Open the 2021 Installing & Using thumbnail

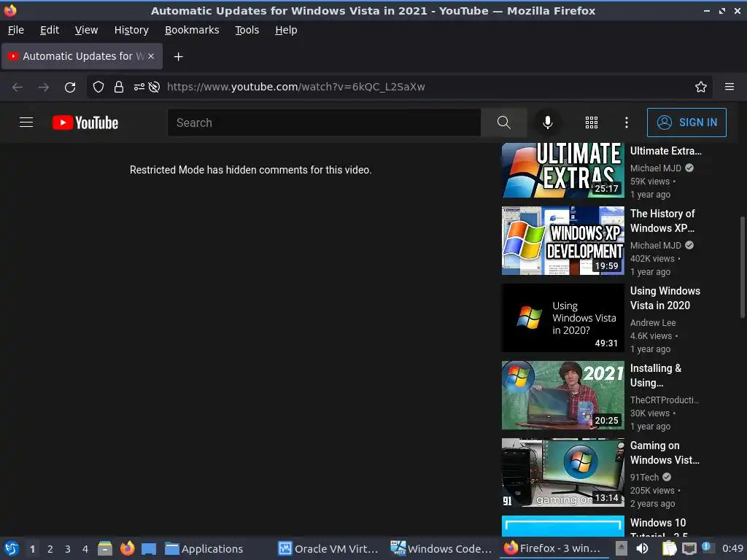click(562, 395)
